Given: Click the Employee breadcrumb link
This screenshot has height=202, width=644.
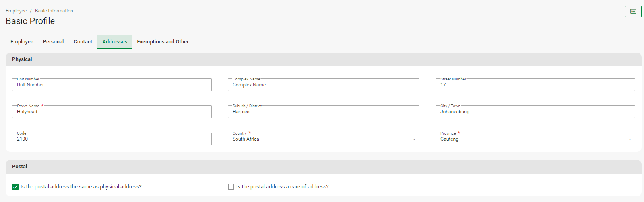Looking at the screenshot, I should tap(16, 11).
